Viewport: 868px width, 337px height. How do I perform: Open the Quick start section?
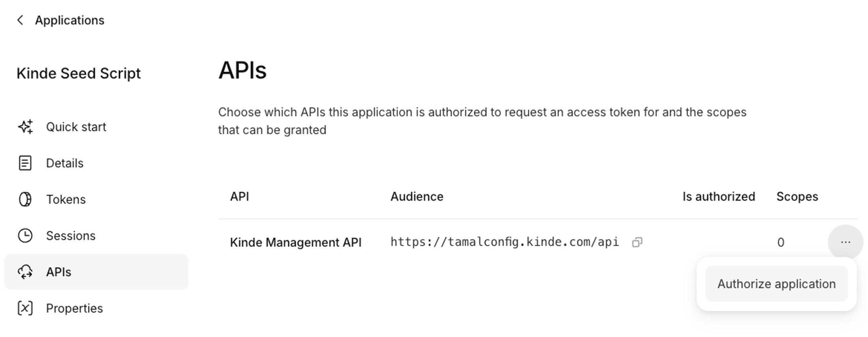[x=76, y=127]
